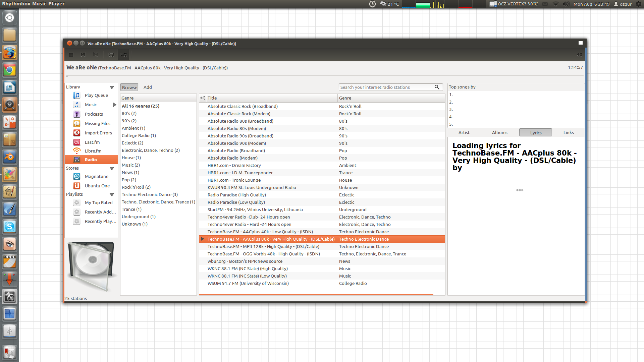Filter by Trance (1) genre
Screen dimensions: 644x362
pyautogui.click(x=158, y=209)
